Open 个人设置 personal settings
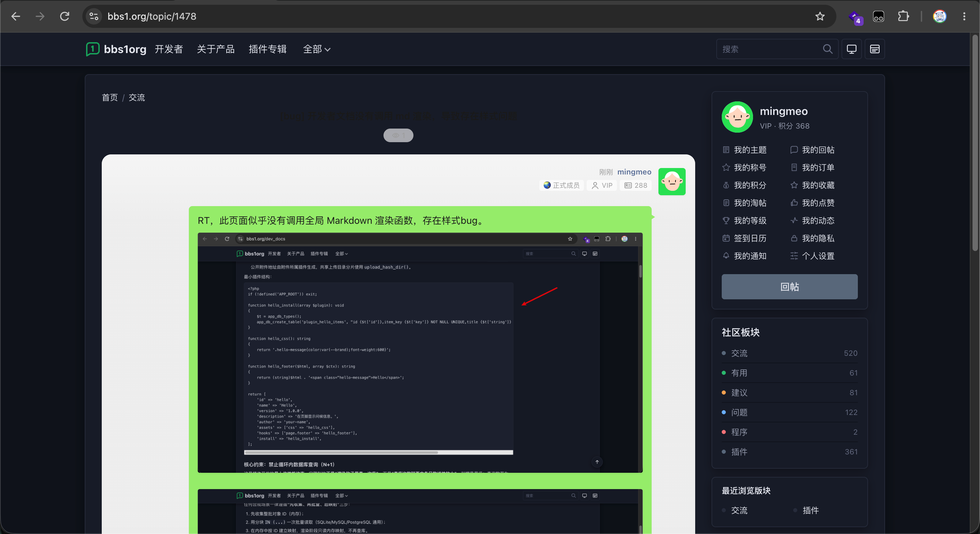This screenshot has width=980, height=534. (x=813, y=256)
